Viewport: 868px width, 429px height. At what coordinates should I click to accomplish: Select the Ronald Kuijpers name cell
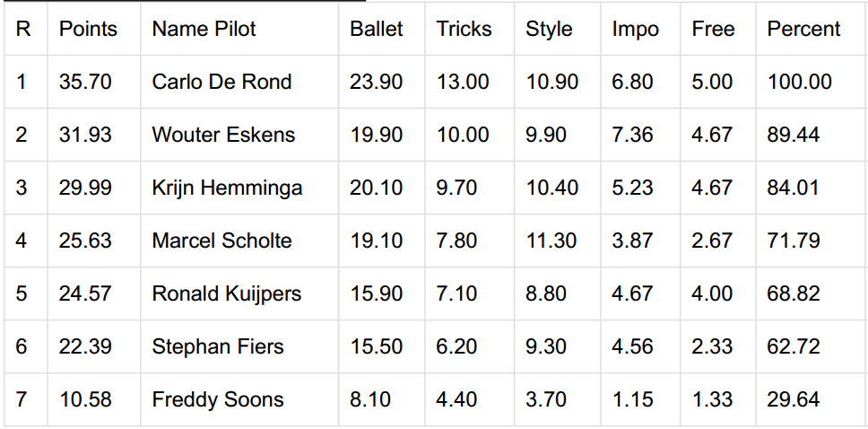(239, 293)
